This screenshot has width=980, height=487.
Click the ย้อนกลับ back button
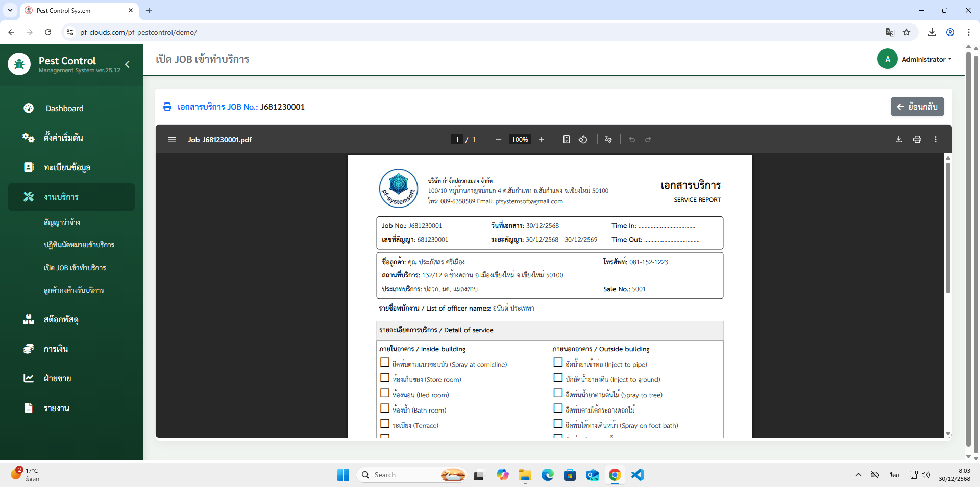click(x=917, y=107)
